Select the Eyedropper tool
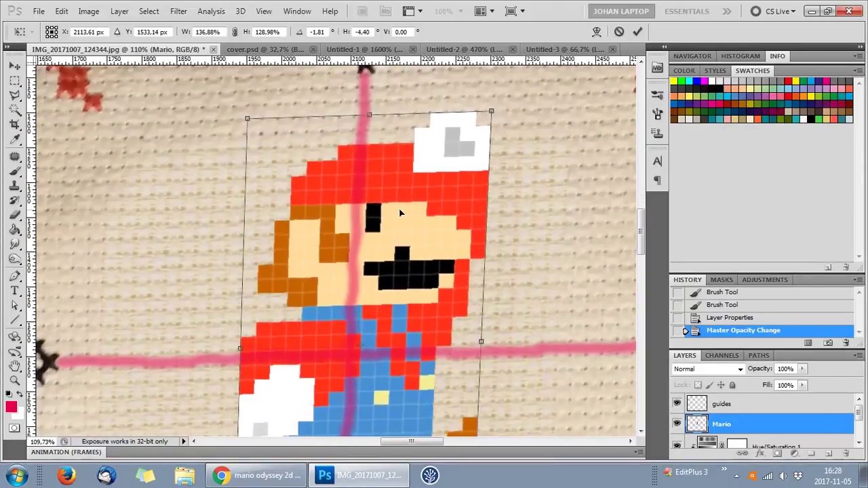The height and width of the screenshot is (488, 868). tap(15, 140)
